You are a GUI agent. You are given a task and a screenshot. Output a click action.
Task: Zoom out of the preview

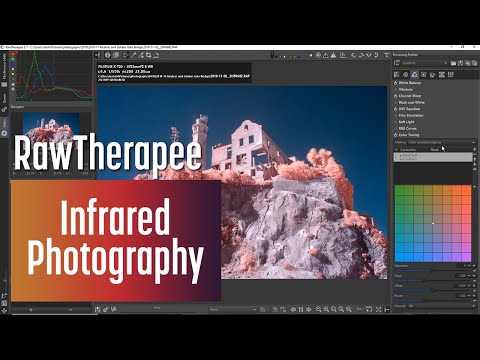point(319,309)
